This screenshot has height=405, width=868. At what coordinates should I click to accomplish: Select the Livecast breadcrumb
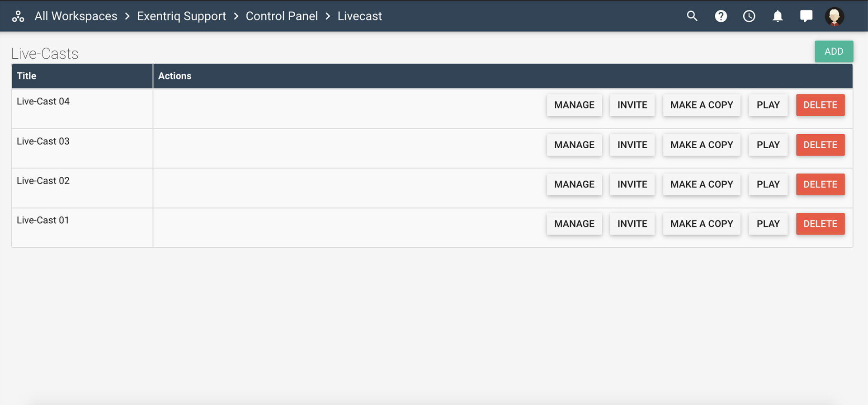tap(360, 16)
